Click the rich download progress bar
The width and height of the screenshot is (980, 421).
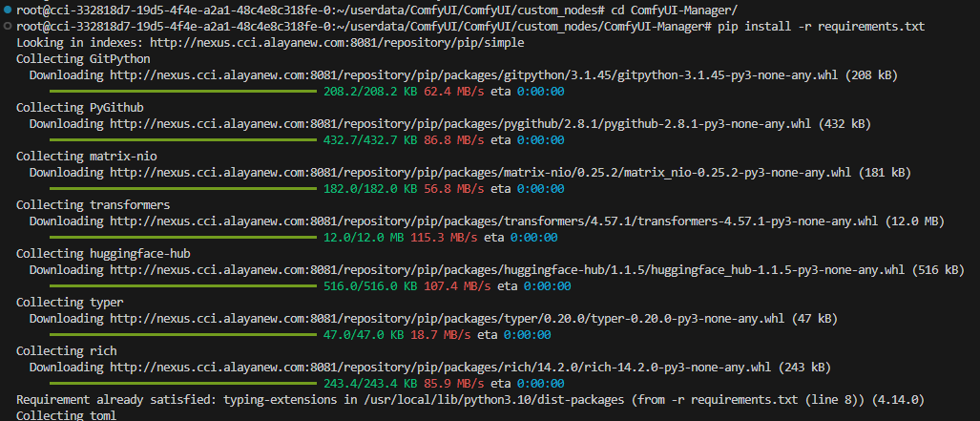pos(183,384)
